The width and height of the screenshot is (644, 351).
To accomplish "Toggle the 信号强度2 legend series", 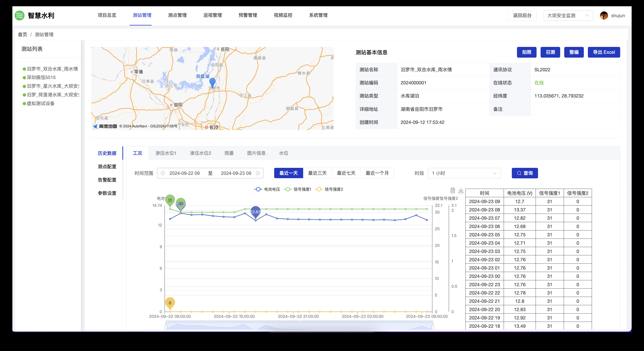I will coord(329,189).
